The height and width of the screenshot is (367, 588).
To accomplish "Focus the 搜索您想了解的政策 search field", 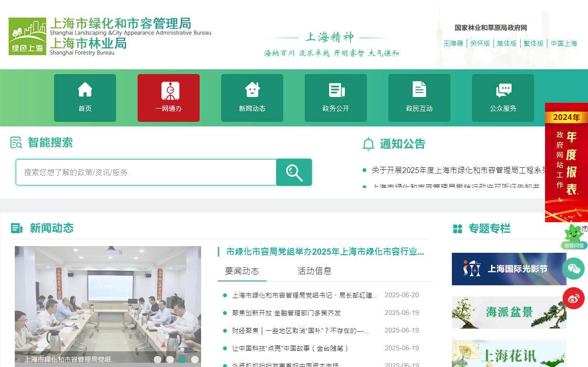I will click(x=146, y=173).
